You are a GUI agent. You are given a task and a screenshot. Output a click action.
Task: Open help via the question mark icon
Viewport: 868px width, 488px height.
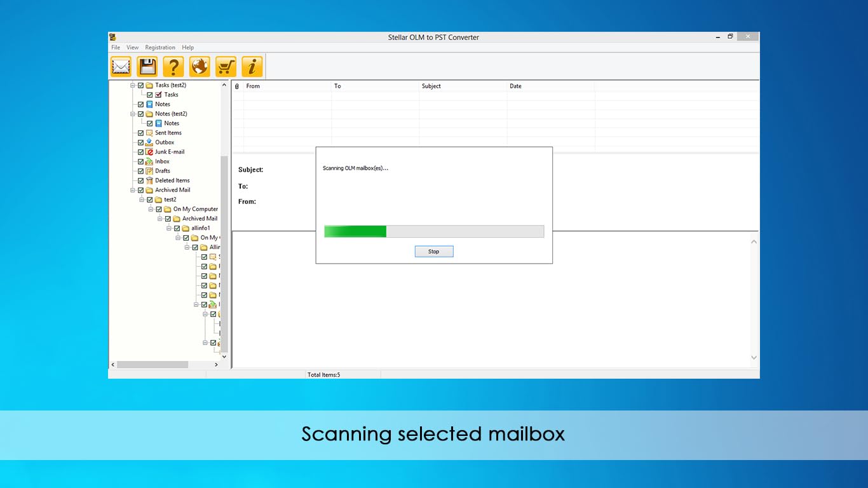(173, 66)
